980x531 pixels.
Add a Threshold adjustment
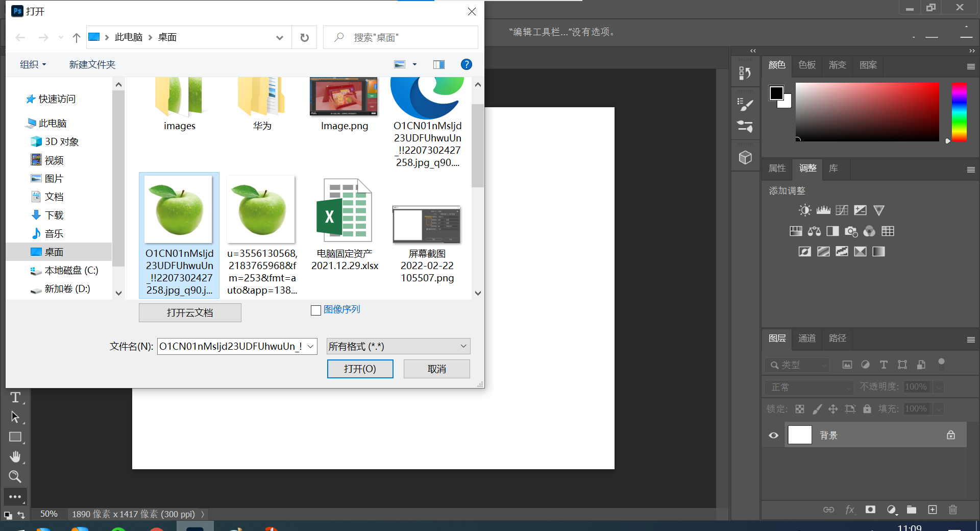pyautogui.click(x=842, y=252)
